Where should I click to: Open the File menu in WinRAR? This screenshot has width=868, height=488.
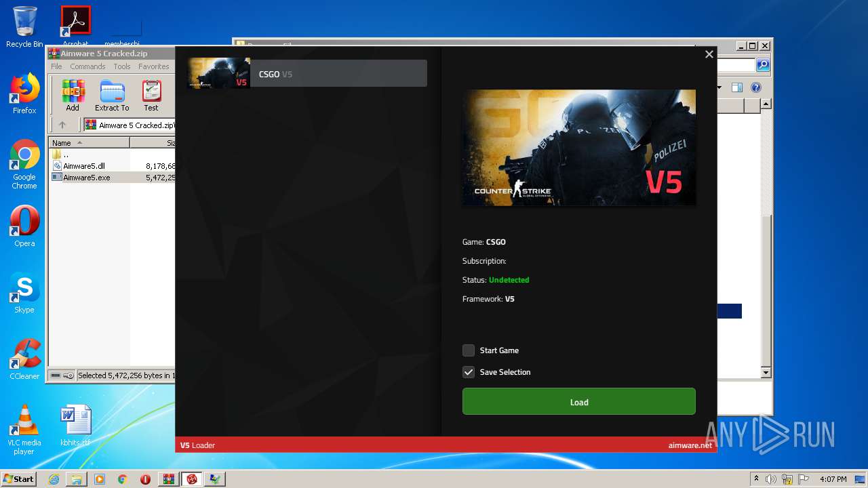coord(56,66)
